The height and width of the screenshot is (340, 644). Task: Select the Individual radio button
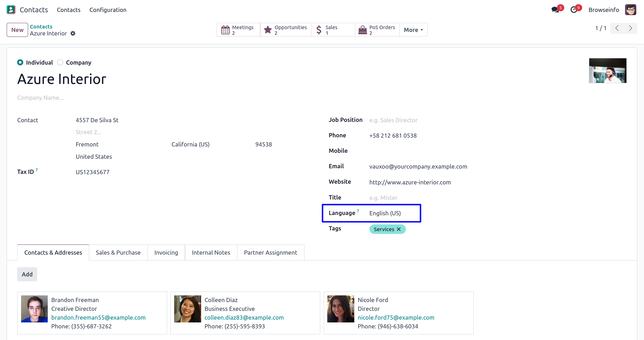(x=20, y=63)
